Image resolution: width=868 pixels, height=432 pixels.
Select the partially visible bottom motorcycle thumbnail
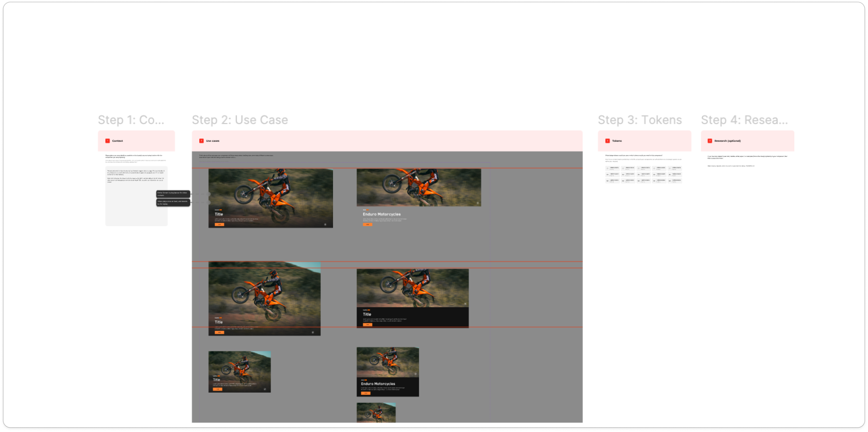[376, 412]
